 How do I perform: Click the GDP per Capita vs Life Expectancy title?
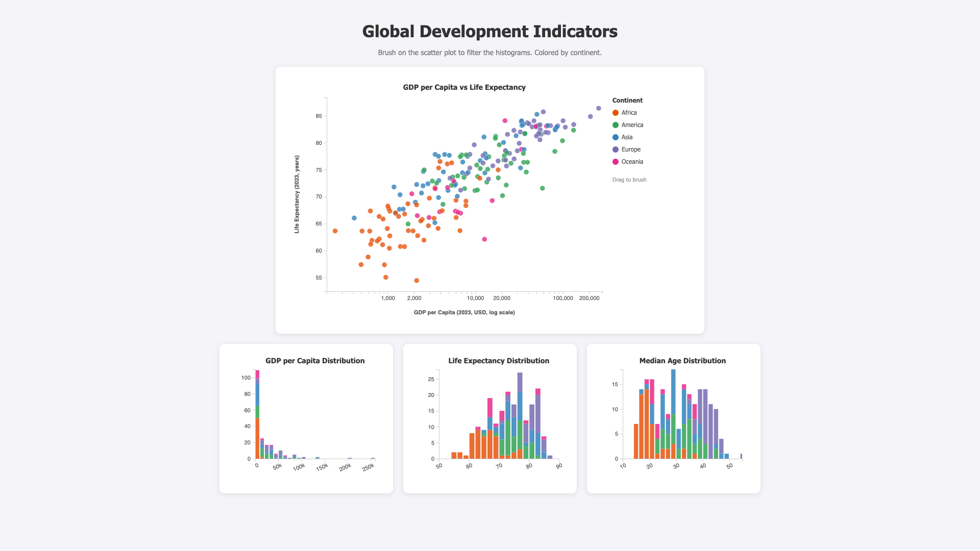click(x=464, y=87)
